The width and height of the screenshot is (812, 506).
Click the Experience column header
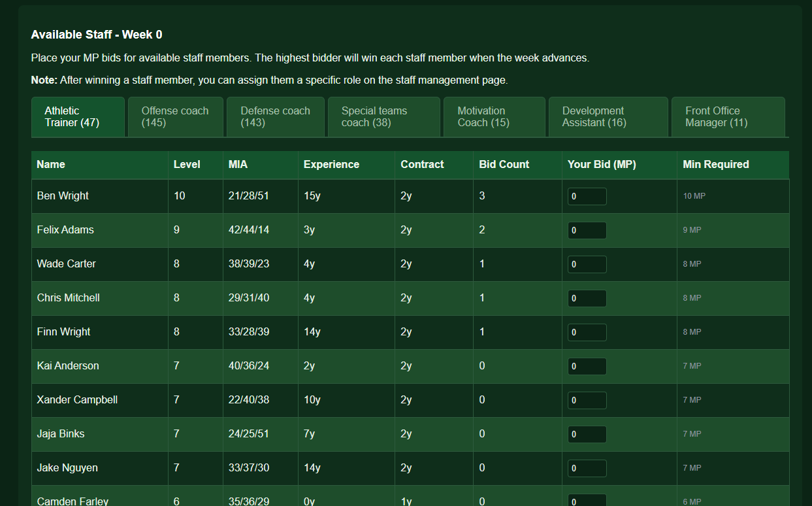click(x=331, y=165)
